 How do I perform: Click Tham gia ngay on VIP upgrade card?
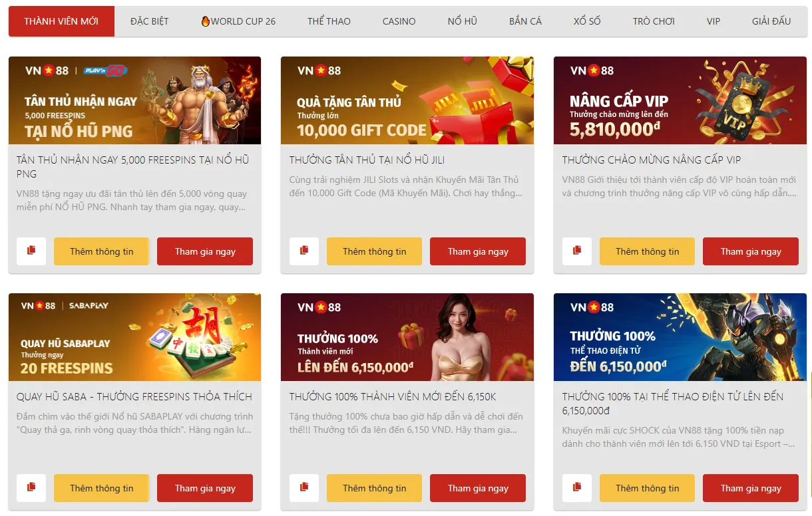(x=751, y=251)
